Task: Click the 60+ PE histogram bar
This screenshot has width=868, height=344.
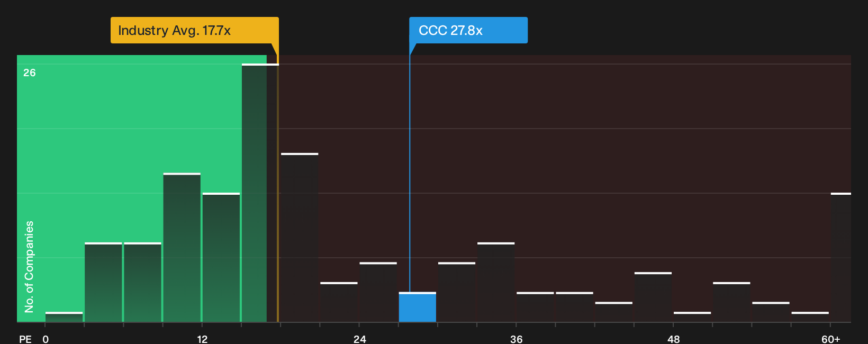Action: coord(841,257)
